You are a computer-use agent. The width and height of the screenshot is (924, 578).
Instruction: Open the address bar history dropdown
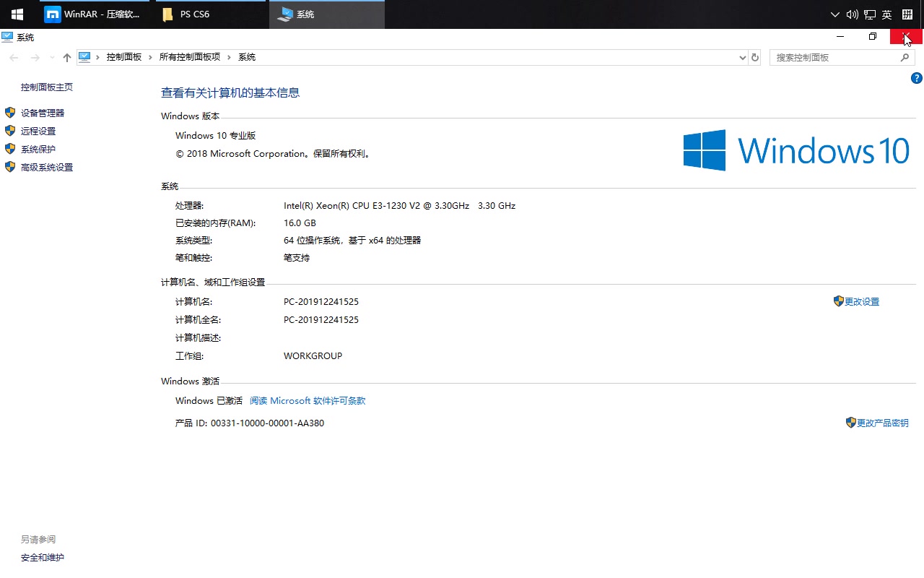coord(743,58)
